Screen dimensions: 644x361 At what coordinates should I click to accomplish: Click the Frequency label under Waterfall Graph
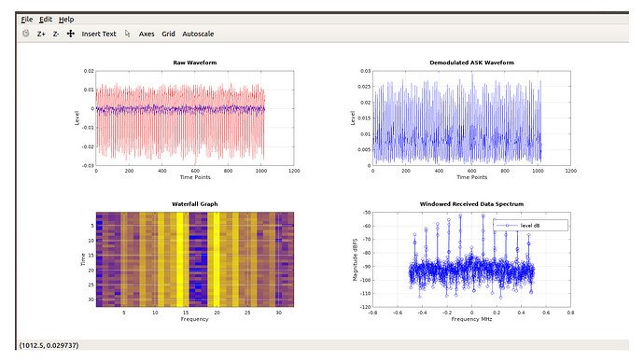click(195, 319)
